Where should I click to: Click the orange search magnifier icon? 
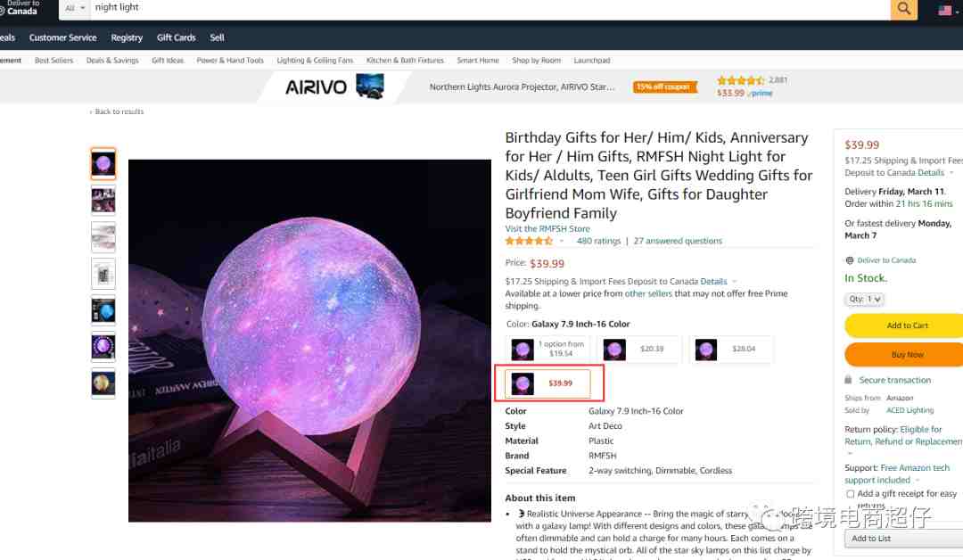click(903, 9)
